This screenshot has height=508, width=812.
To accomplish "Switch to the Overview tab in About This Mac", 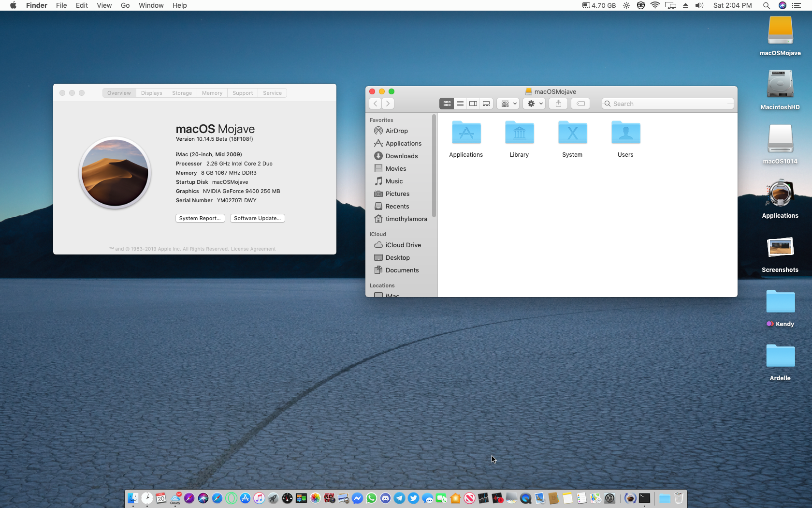I will 119,93.
